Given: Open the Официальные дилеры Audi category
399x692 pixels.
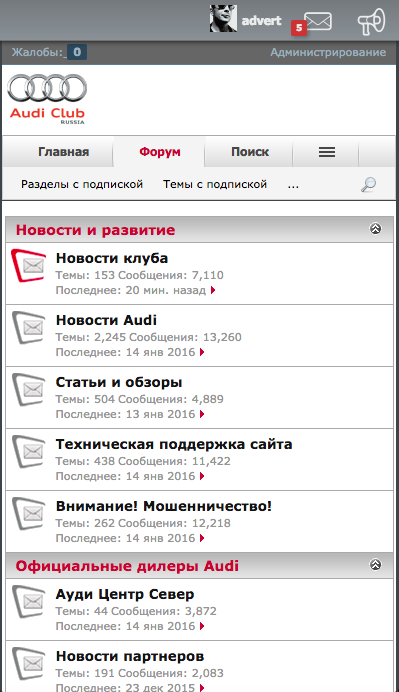Looking at the screenshot, I should pyautogui.click(x=127, y=566).
